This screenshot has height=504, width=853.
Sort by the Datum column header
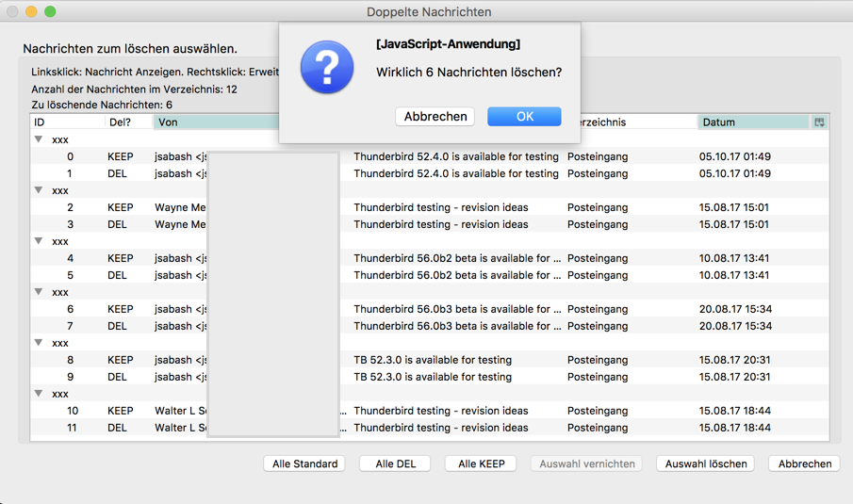click(x=753, y=122)
